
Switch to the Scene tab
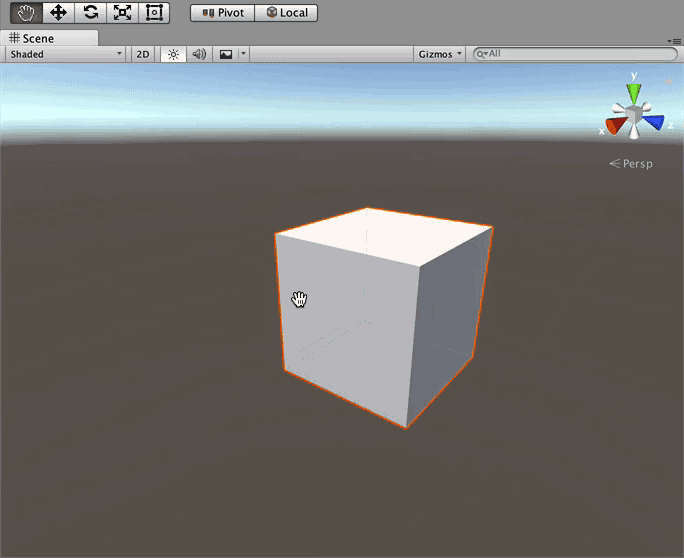49,38
